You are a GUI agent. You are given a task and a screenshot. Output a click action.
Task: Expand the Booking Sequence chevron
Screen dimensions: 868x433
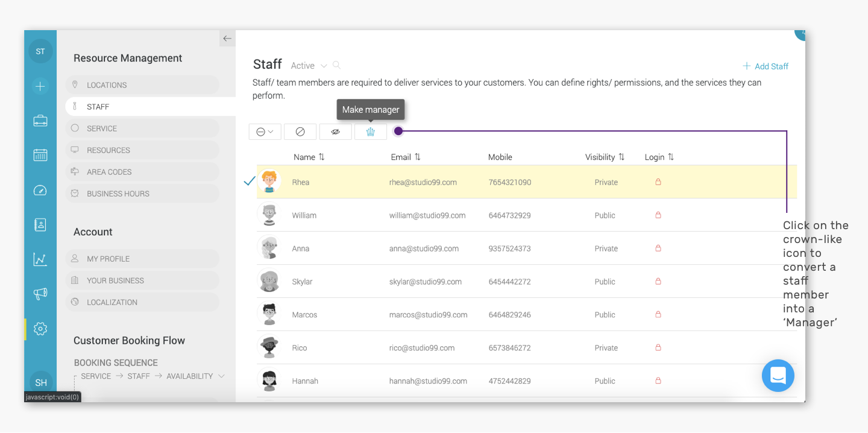pos(222,376)
